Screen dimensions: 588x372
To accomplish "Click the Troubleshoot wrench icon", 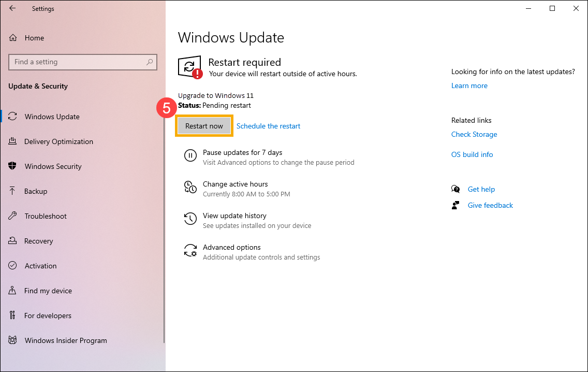I will tap(13, 216).
